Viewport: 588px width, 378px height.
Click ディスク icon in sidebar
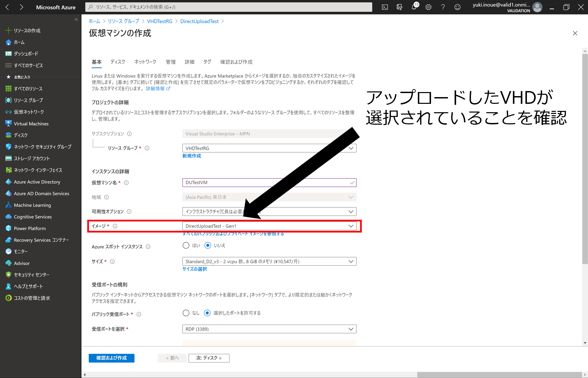(x=8, y=135)
